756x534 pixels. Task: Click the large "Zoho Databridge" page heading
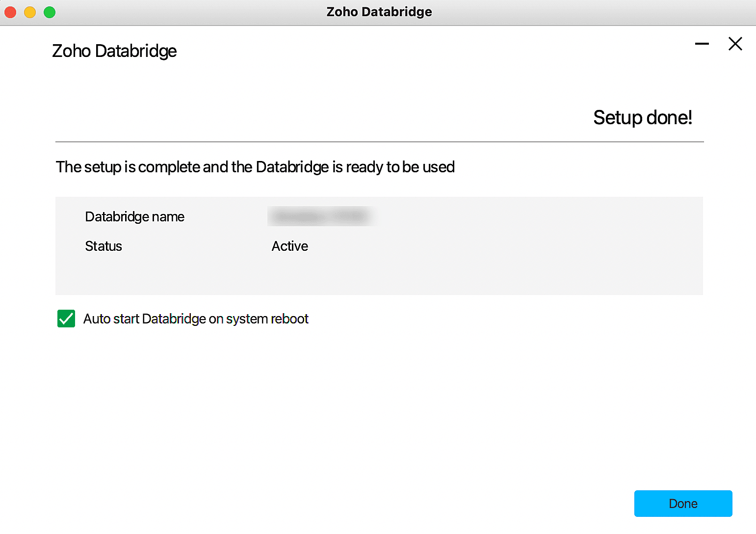point(114,51)
